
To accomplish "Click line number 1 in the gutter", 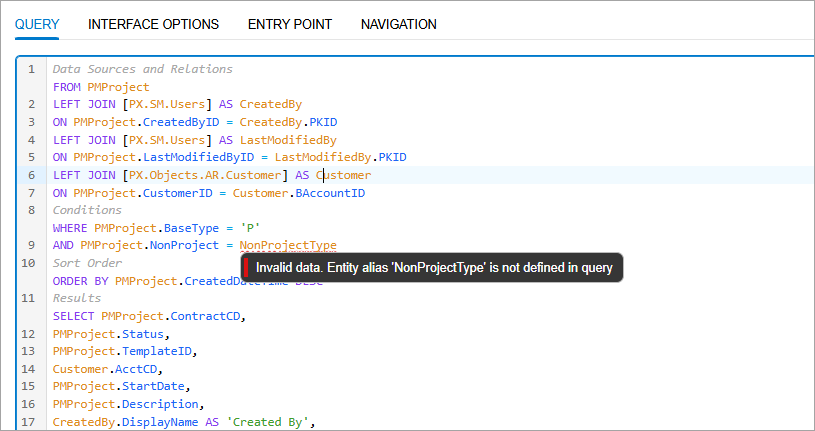I will point(31,69).
